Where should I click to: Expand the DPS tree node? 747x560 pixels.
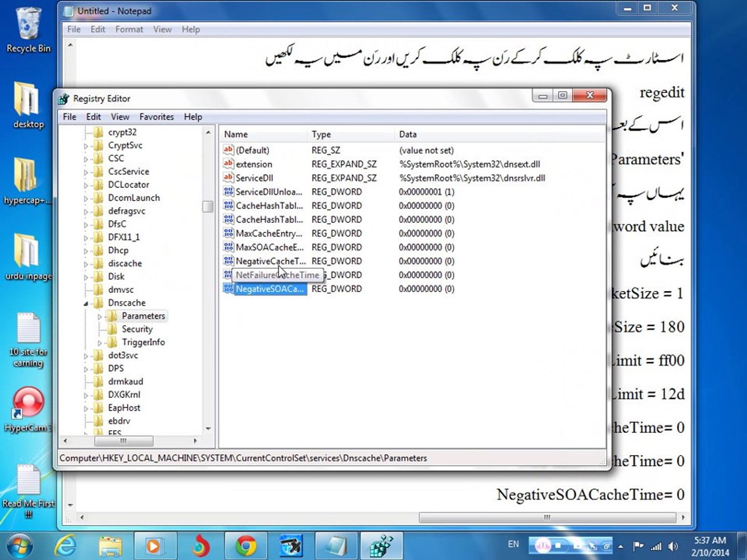86,369
